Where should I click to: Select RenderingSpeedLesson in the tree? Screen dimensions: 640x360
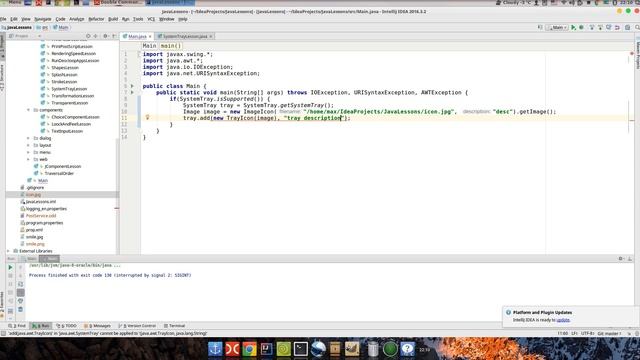point(73,53)
